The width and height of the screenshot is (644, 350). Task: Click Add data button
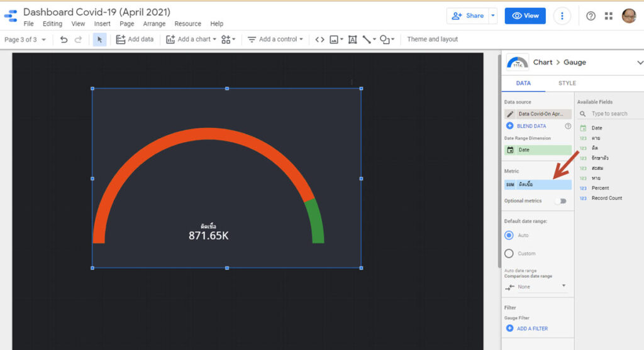pyautogui.click(x=135, y=40)
